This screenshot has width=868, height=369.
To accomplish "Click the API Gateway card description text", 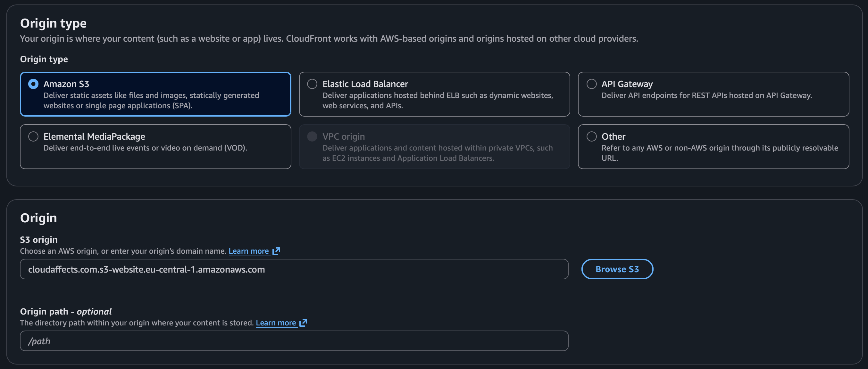I will point(706,96).
